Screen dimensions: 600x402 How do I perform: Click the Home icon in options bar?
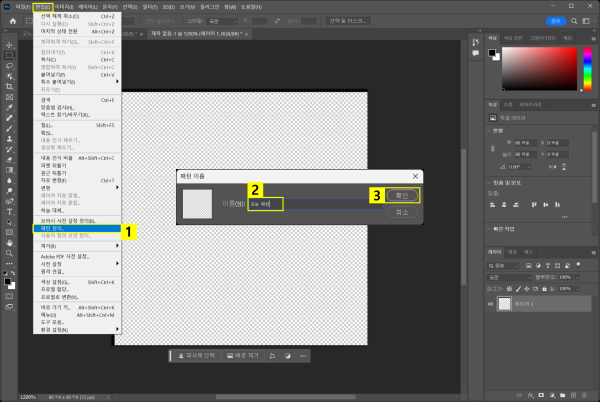point(13,21)
